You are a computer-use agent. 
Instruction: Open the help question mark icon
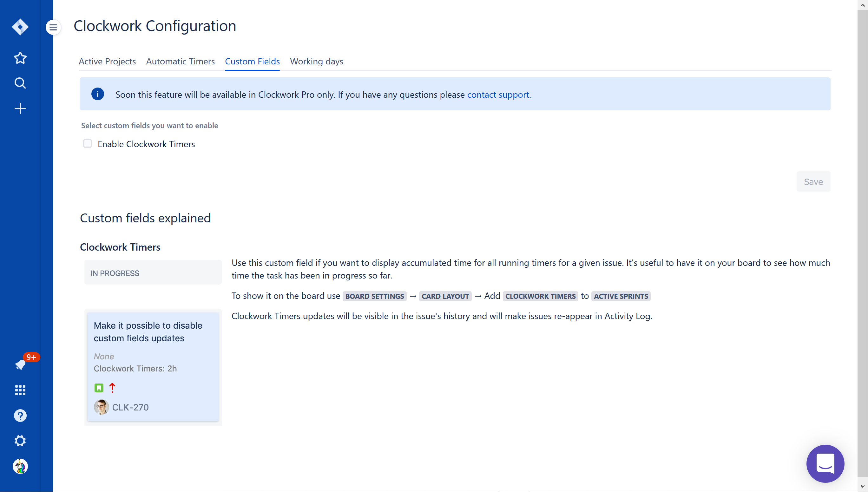pyautogui.click(x=20, y=415)
